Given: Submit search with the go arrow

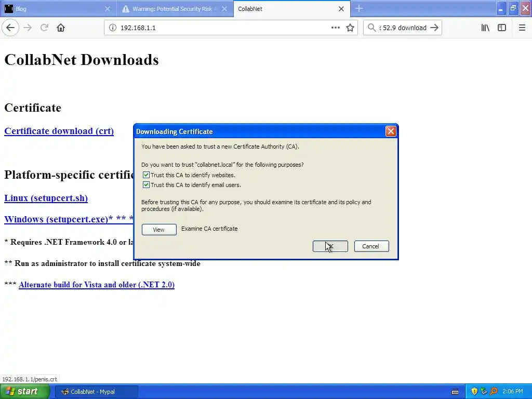Looking at the screenshot, I should pos(434,28).
